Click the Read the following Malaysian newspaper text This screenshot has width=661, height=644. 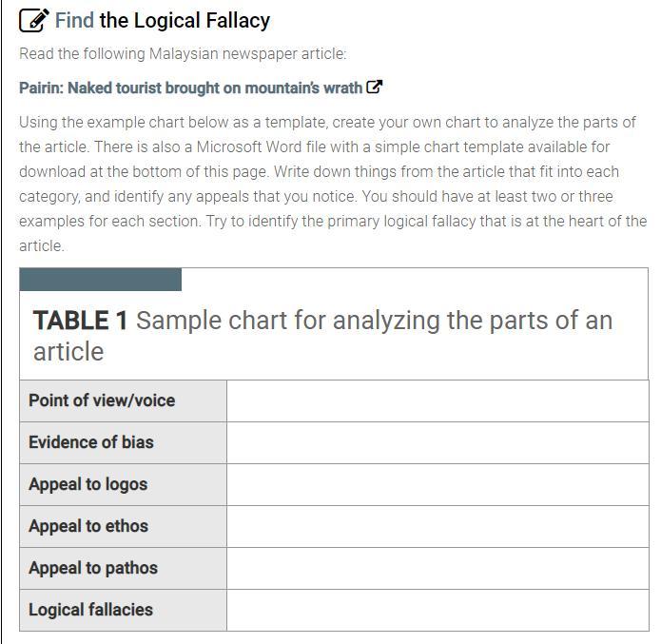pos(183,53)
